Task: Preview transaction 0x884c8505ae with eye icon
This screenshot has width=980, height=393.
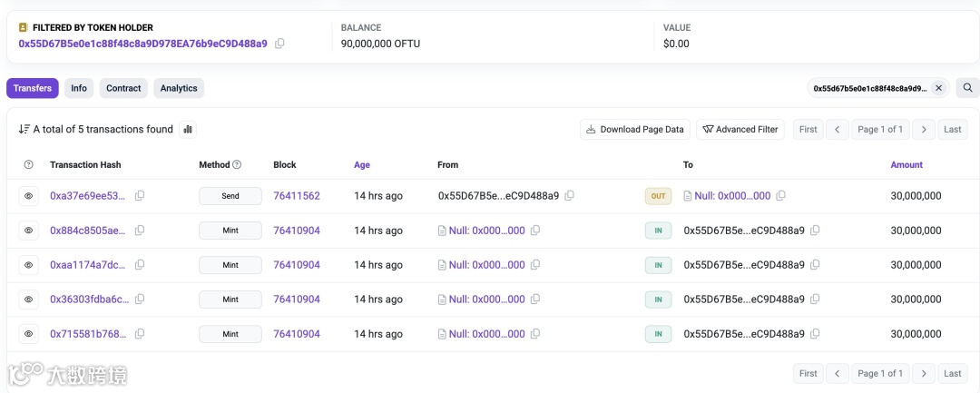Action: click(x=28, y=230)
